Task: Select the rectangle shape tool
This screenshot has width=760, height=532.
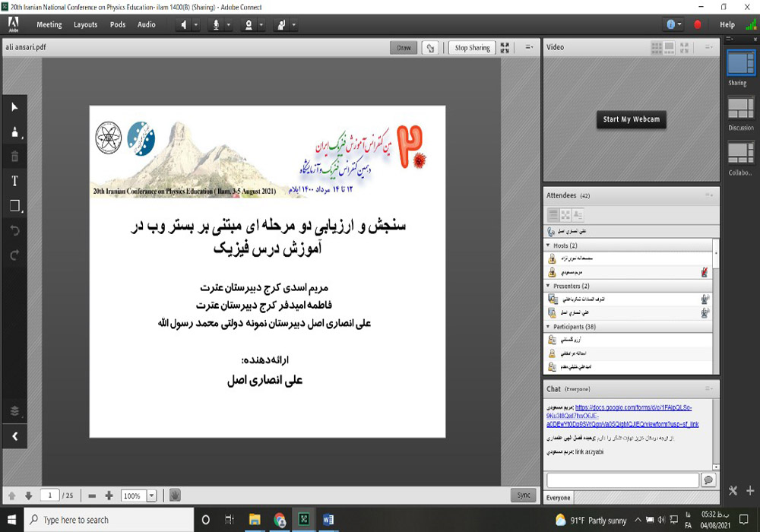Action: tap(14, 204)
